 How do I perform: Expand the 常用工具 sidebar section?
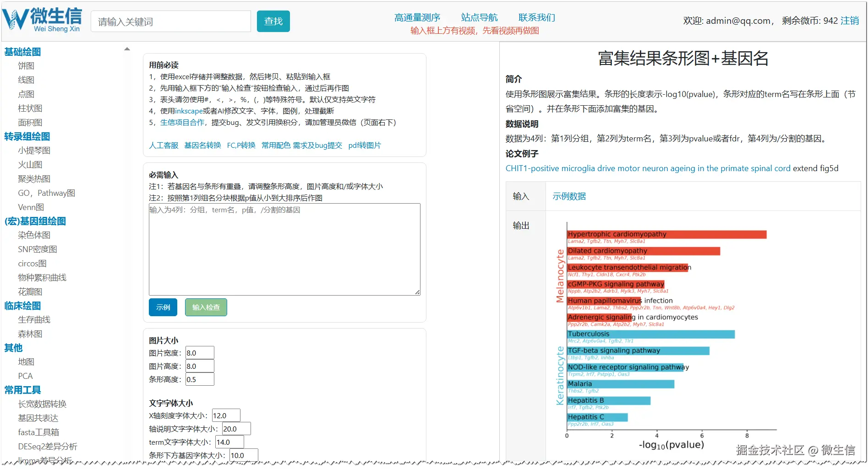[x=22, y=390]
